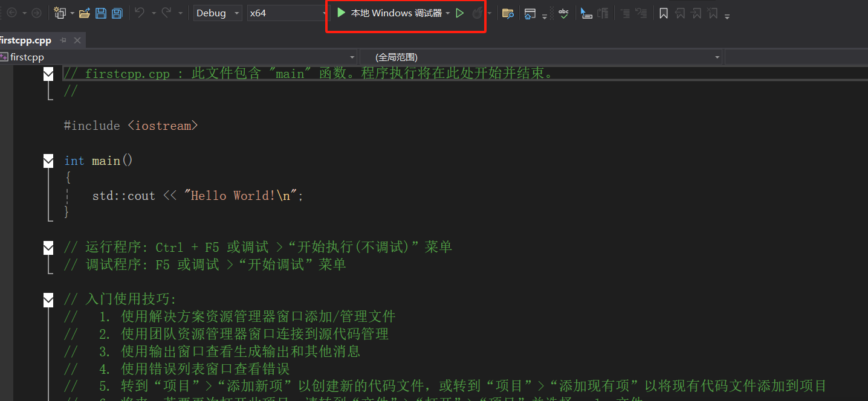Click the std::cout Hello World line
The width and height of the screenshot is (868, 401).
[x=198, y=196]
